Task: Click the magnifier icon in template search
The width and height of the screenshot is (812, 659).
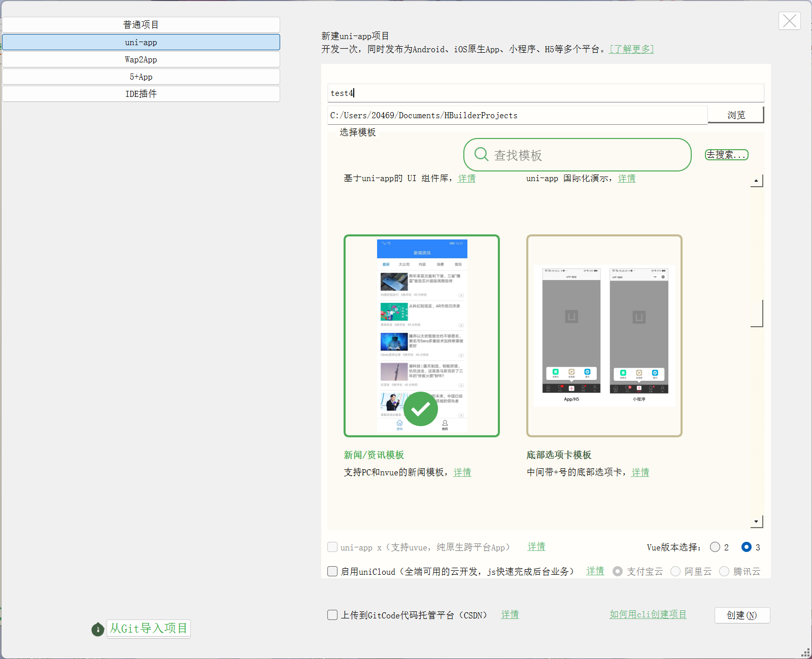Action: tap(481, 154)
